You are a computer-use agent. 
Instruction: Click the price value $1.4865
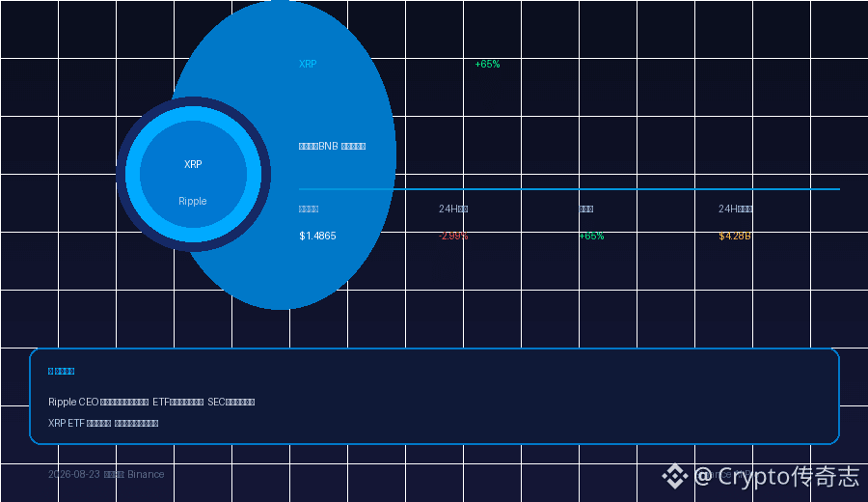point(317,237)
